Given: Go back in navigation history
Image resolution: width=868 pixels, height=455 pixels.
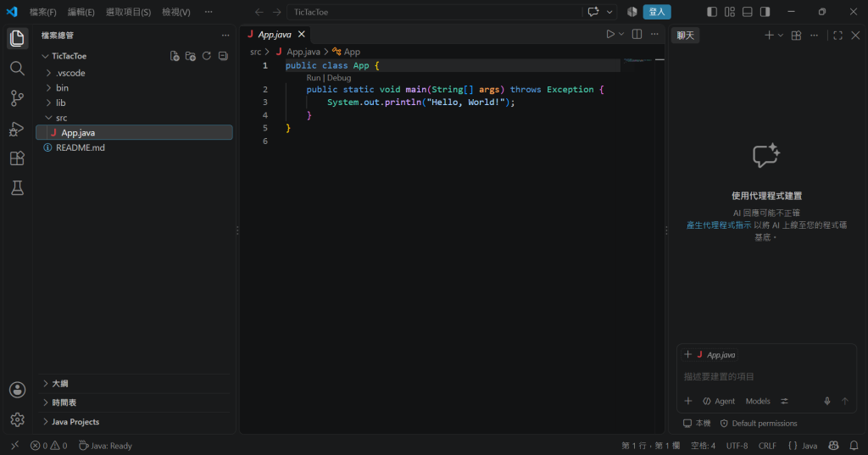Looking at the screenshot, I should pyautogui.click(x=259, y=12).
